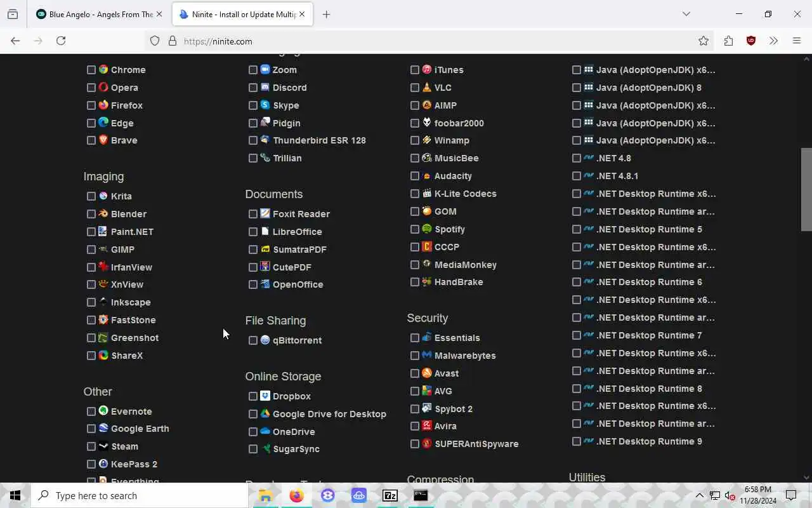This screenshot has height=508, width=812.
Task: Click the SumatraPDF label
Action: click(299, 250)
